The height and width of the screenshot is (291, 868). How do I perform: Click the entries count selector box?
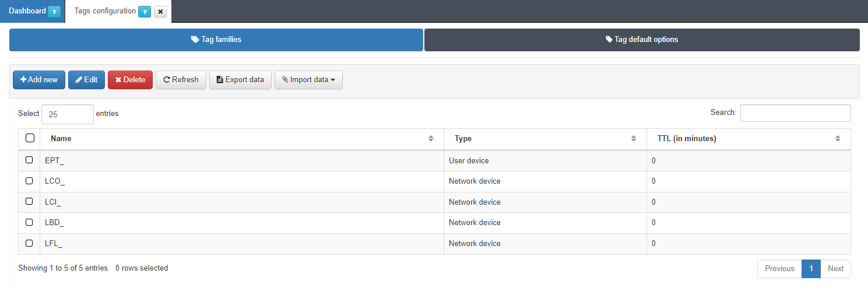[x=67, y=114]
